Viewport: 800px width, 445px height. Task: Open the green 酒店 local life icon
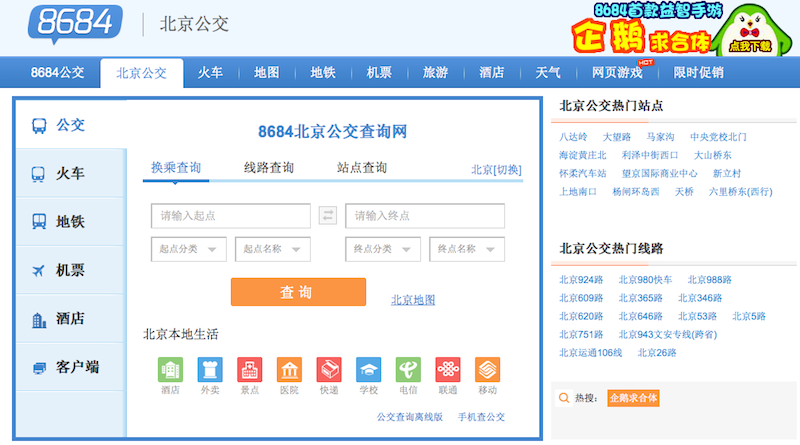(x=170, y=369)
